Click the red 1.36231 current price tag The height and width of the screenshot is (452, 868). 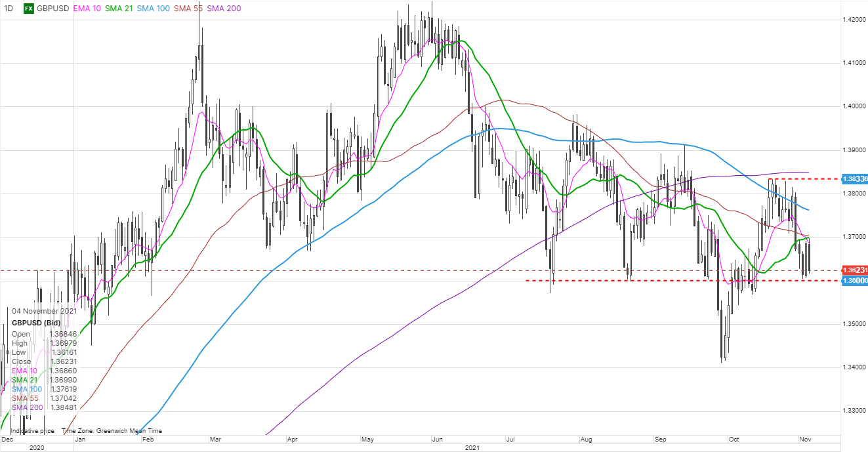point(855,270)
